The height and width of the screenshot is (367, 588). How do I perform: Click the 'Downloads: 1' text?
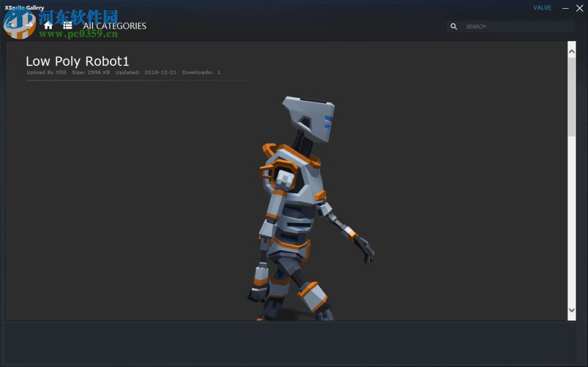click(x=201, y=72)
